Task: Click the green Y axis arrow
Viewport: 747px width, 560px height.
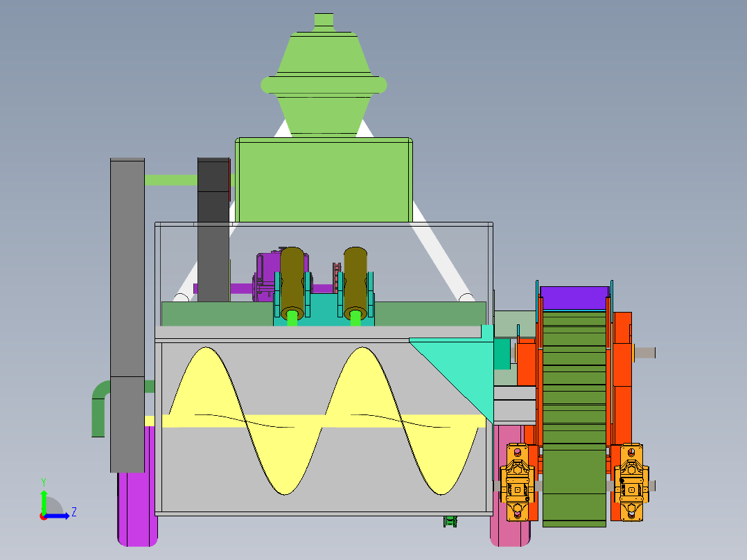Action: (x=44, y=501)
